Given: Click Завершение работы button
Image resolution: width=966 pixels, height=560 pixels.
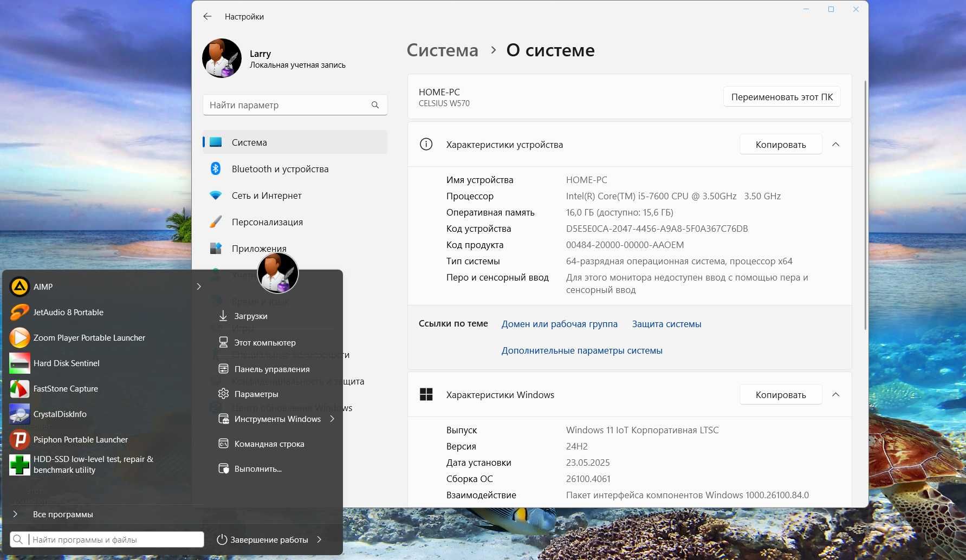Looking at the screenshot, I should tap(262, 539).
